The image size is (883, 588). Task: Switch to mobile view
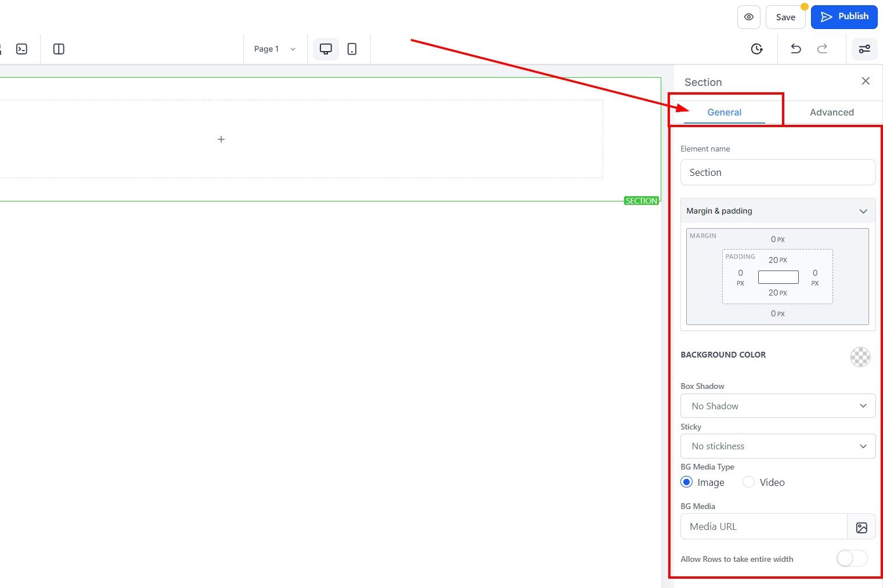point(352,49)
